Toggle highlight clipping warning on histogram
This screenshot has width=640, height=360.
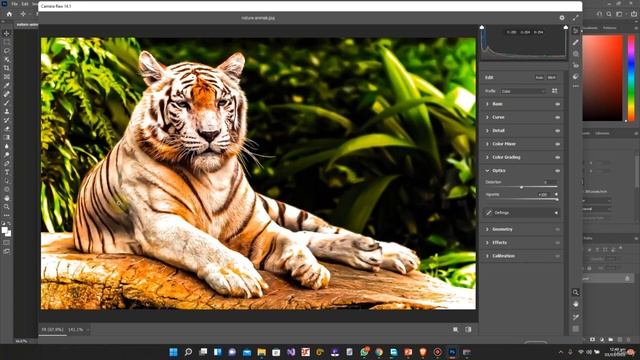(x=566, y=27)
